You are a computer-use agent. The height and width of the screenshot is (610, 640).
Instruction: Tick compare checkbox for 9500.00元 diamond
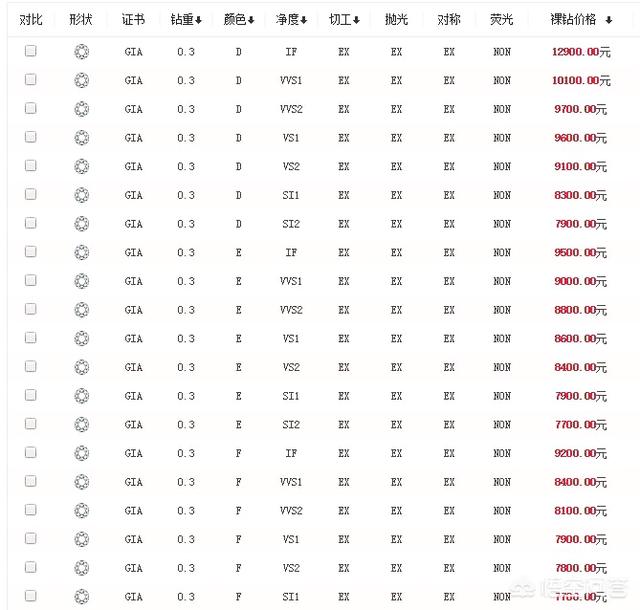click(31, 253)
